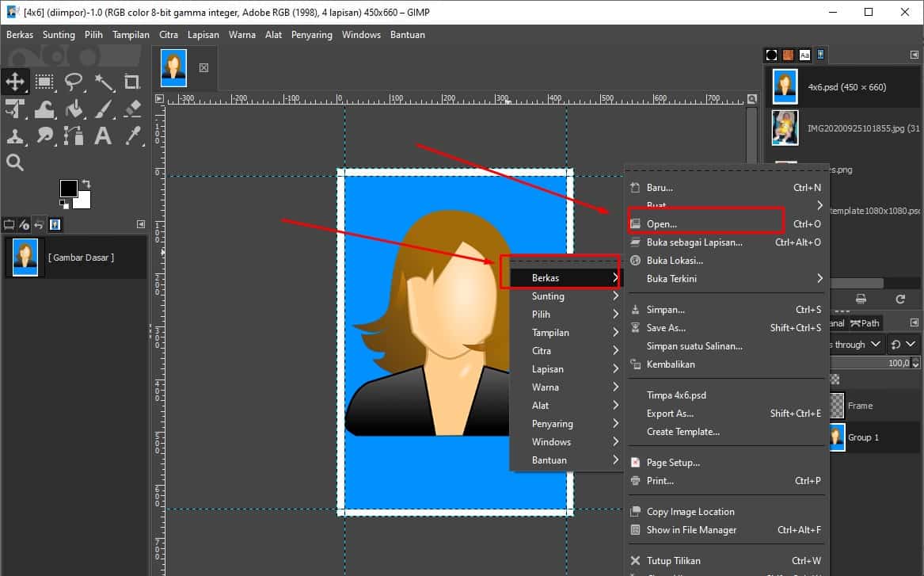Select the Zoom magnifier tool
Viewport: 924px width, 576px height.
coord(15,162)
